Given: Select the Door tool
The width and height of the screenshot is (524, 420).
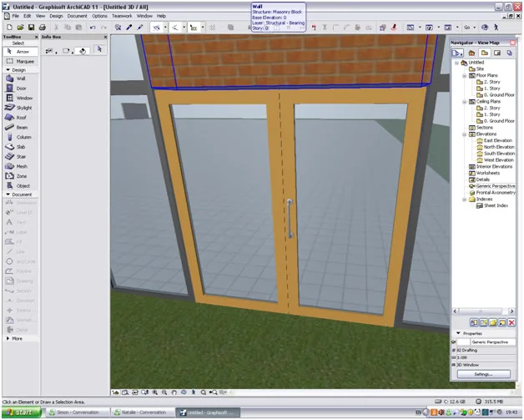Looking at the screenshot, I should (20, 89).
